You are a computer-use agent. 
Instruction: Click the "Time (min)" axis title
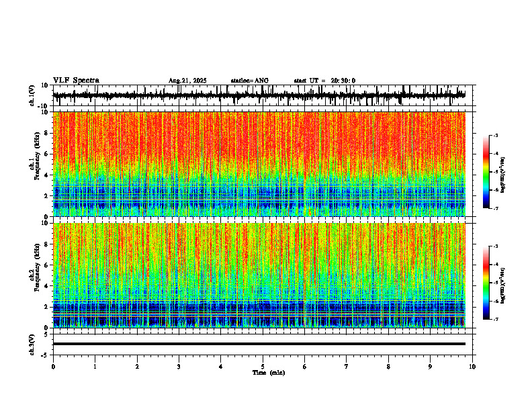[x=269, y=373]
